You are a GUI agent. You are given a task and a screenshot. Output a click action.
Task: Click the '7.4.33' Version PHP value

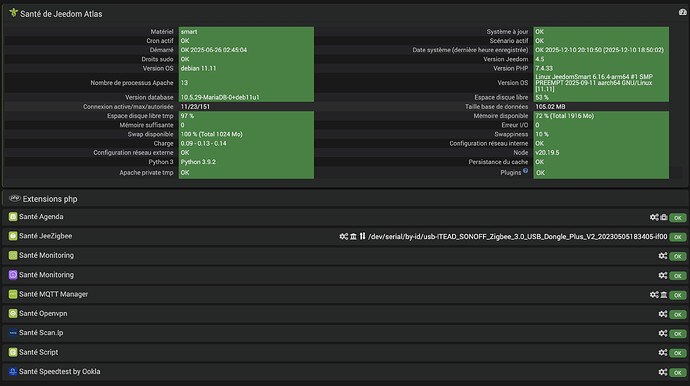click(x=544, y=68)
